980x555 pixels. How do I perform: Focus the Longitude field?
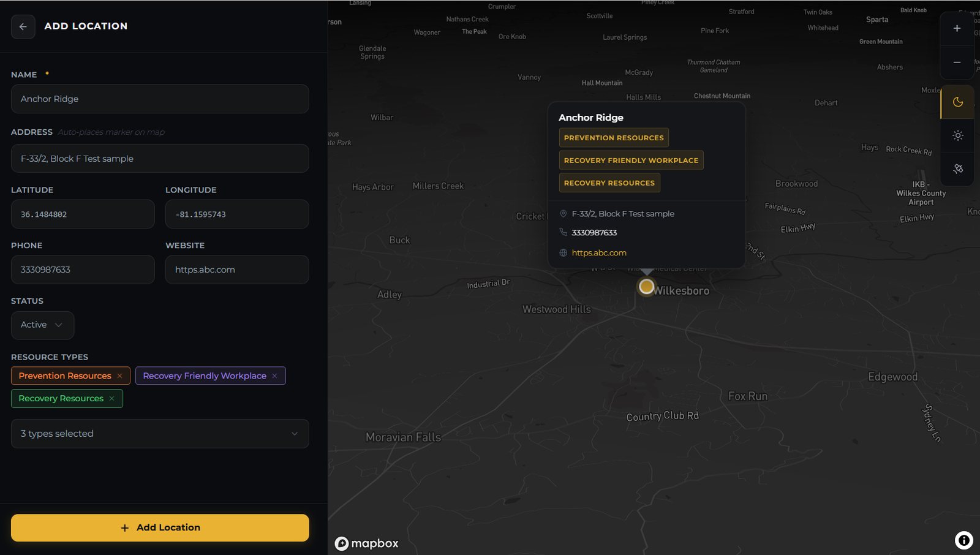coord(237,214)
